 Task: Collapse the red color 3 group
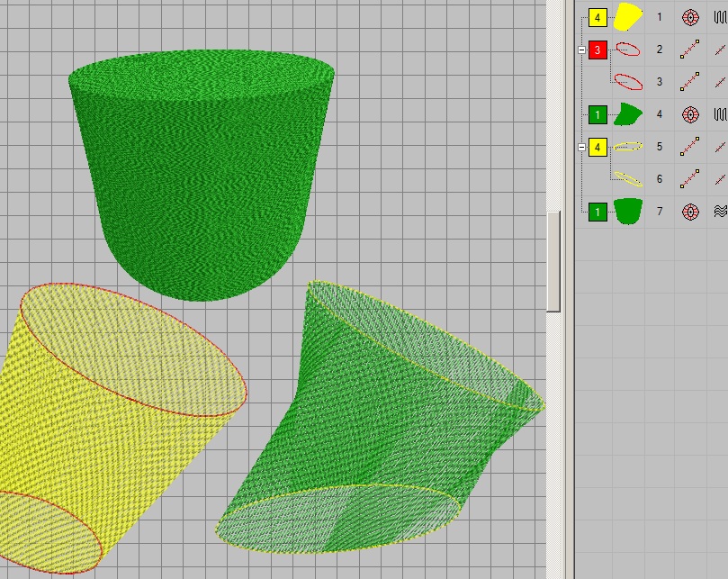(581, 50)
